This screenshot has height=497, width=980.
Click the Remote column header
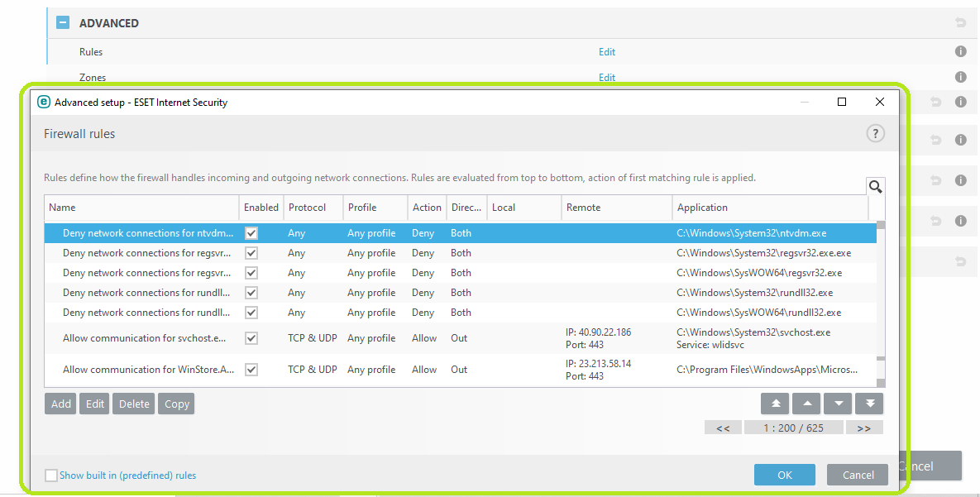pos(617,208)
